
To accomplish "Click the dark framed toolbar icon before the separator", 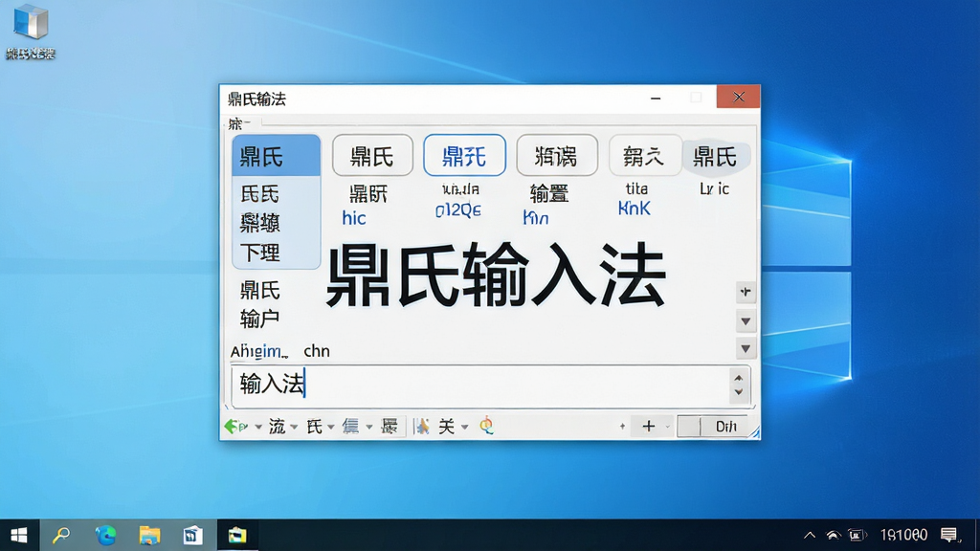I will pyautogui.click(x=390, y=427).
